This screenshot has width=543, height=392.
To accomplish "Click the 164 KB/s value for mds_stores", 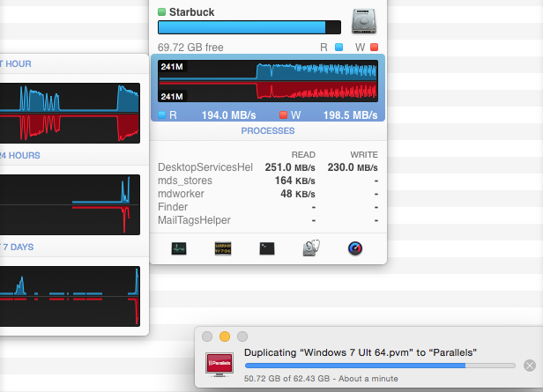I will click(x=294, y=181).
